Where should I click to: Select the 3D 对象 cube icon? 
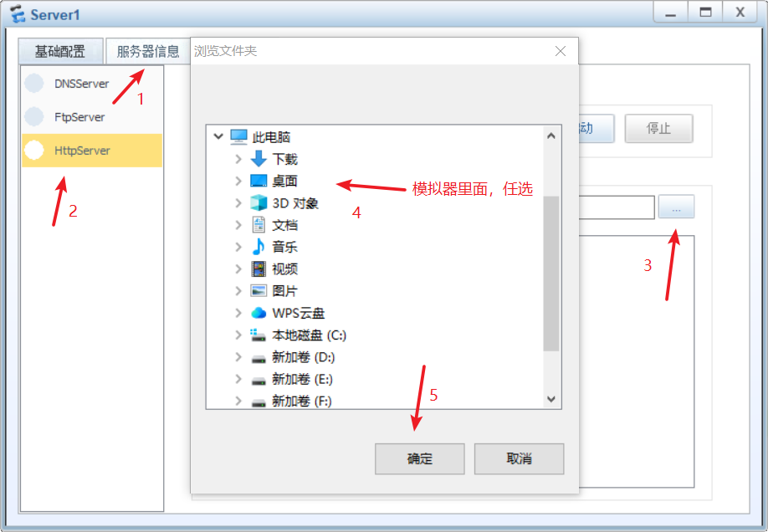coord(259,202)
